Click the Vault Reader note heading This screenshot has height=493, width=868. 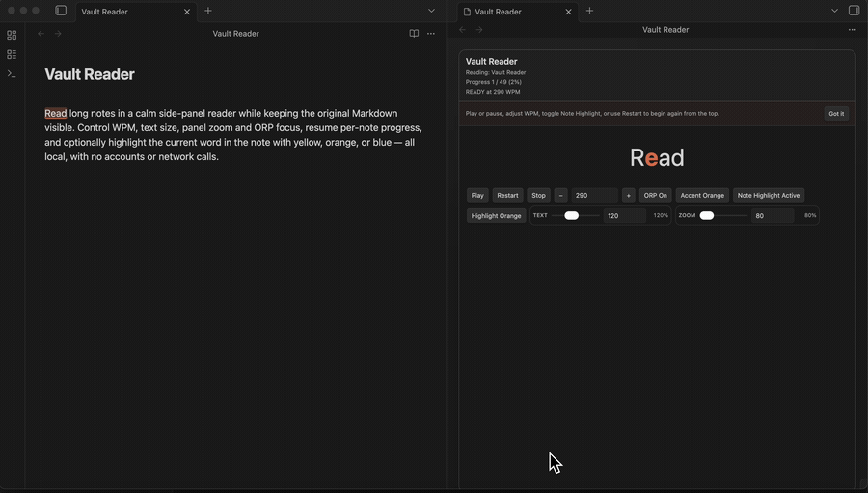click(90, 75)
